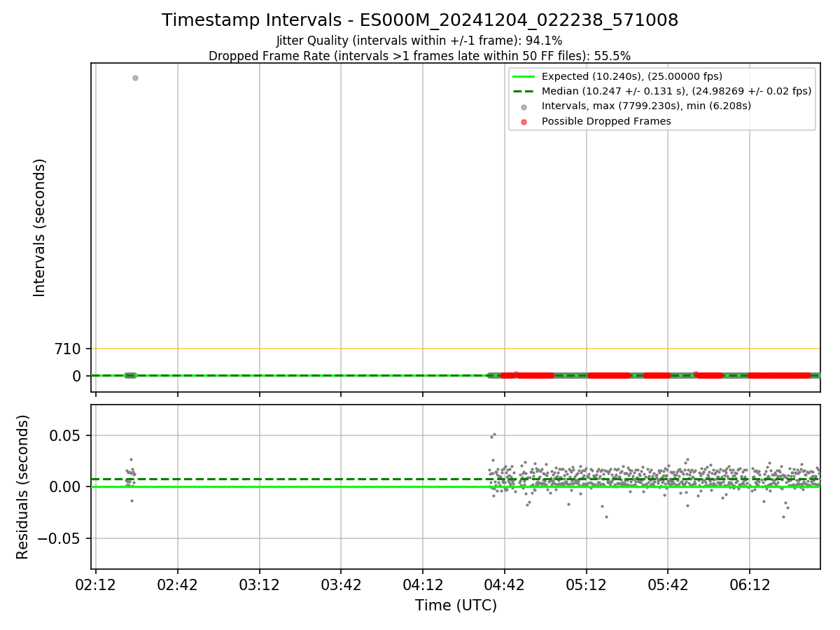Click the outlier interval point near 7799 s

coord(135,78)
